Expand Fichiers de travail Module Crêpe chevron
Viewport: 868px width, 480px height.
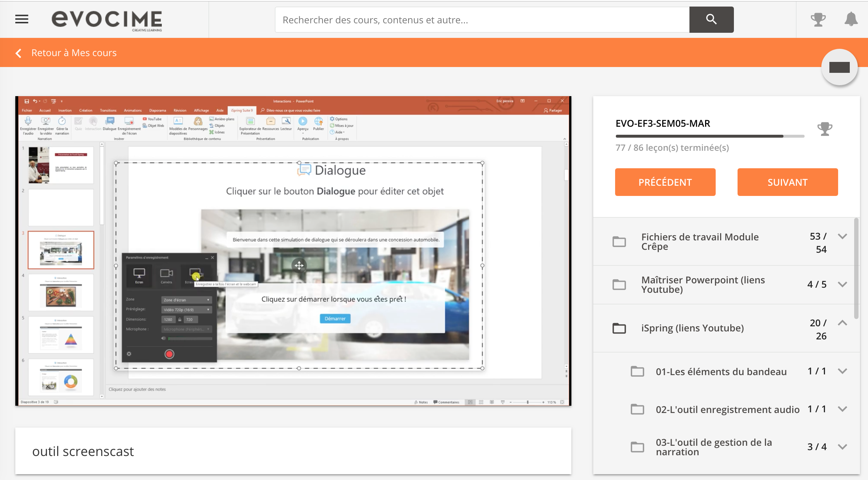[842, 237]
